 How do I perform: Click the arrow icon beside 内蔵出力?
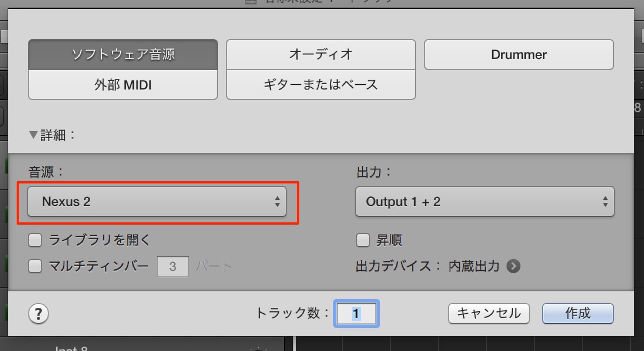(x=513, y=266)
